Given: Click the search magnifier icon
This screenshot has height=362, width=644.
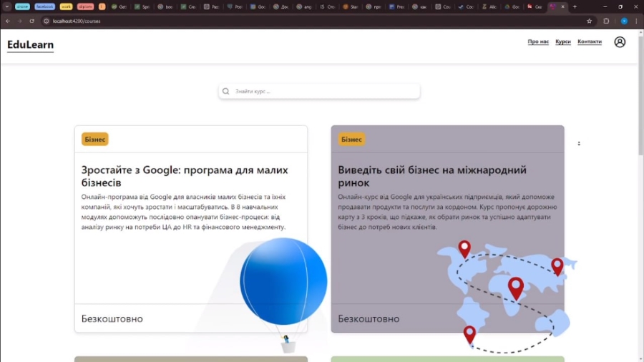Looking at the screenshot, I should (x=226, y=91).
